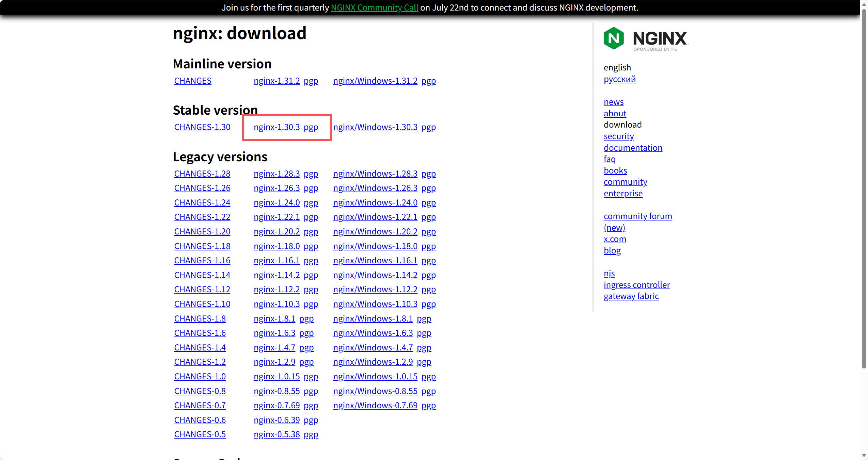Click the vertical scrollbar thumb
868x460 pixels.
point(864,189)
